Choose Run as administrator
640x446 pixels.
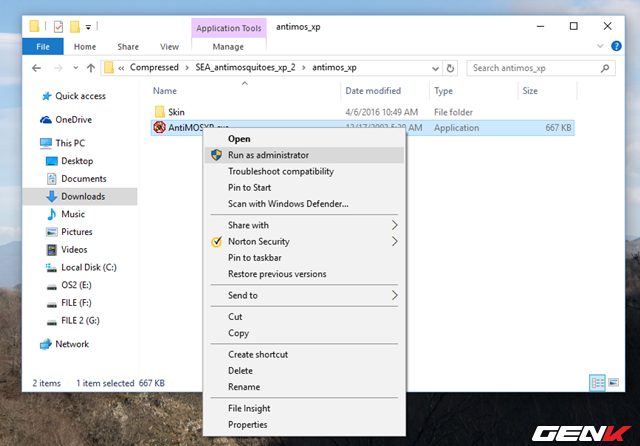coord(268,155)
